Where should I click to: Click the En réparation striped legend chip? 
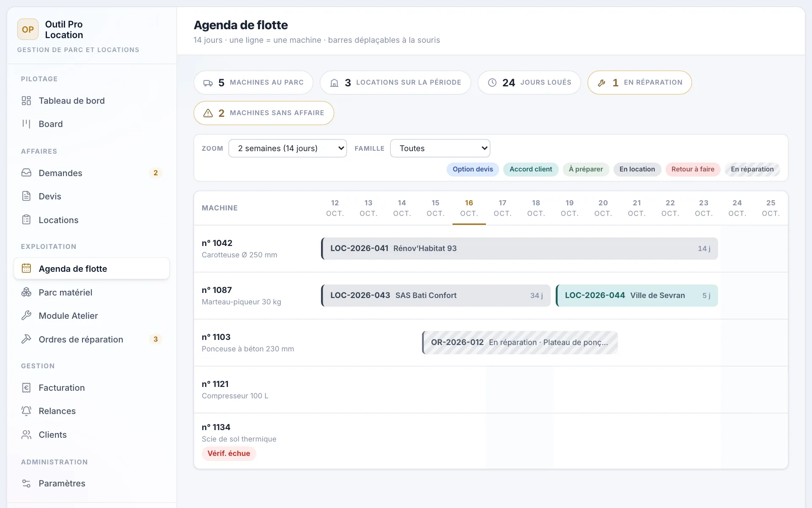pos(752,169)
